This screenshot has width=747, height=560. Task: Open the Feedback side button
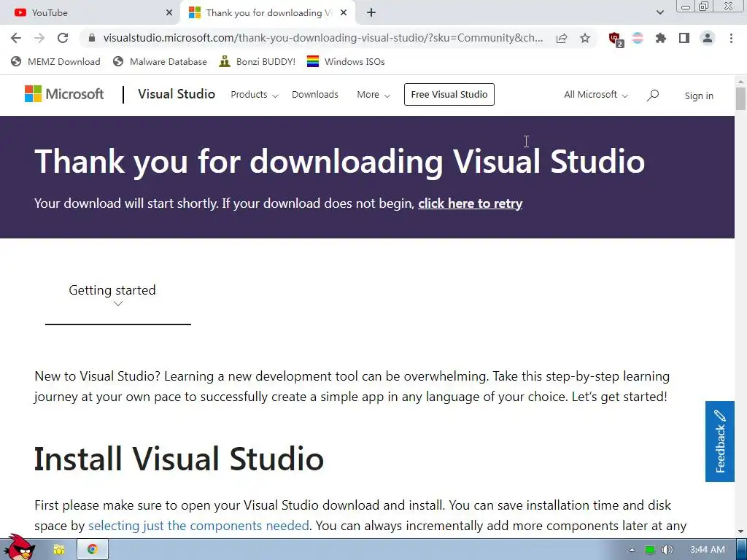720,441
